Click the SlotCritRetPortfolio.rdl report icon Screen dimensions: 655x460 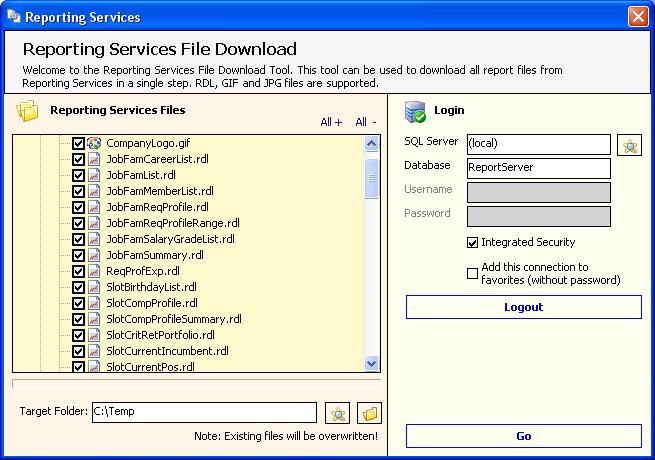click(94, 335)
